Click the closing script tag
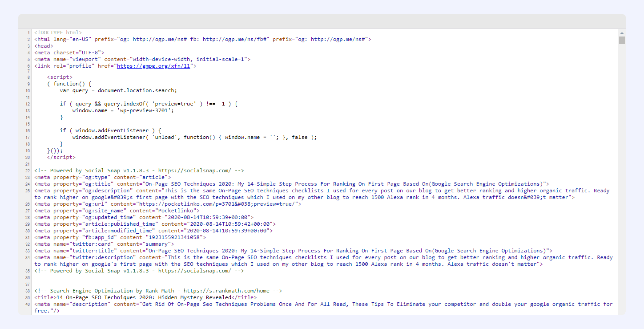Viewport: 644px width, 329px height. pyautogui.click(x=61, y=157)
